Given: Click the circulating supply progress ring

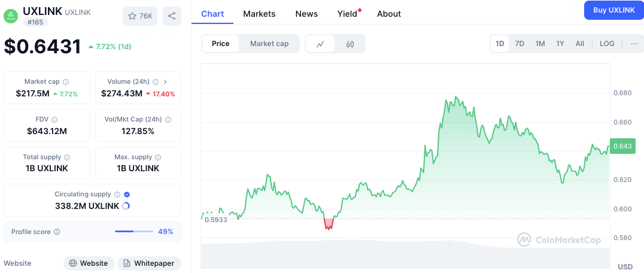Looking at the screenshot, I should [126, 206].
